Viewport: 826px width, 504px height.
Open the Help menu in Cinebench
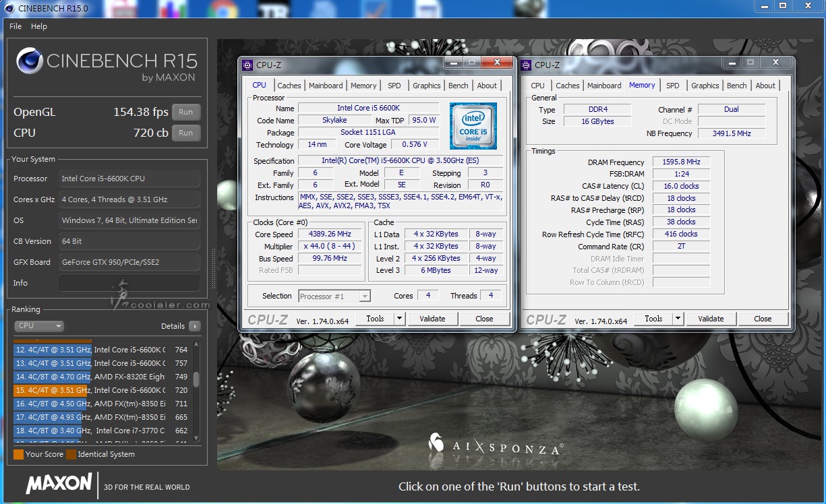(39, 26)
